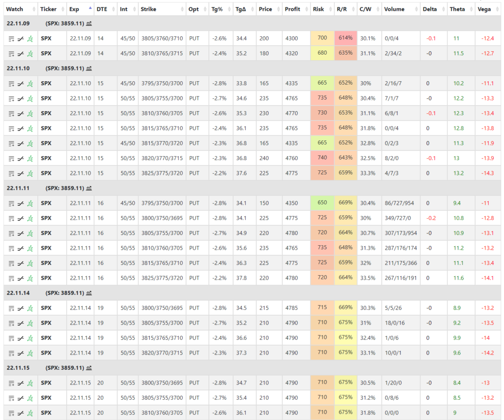This screenshot has width=504, height=420.
Task: Select the 22.11.09 group header date
Action: click(18, 24)
